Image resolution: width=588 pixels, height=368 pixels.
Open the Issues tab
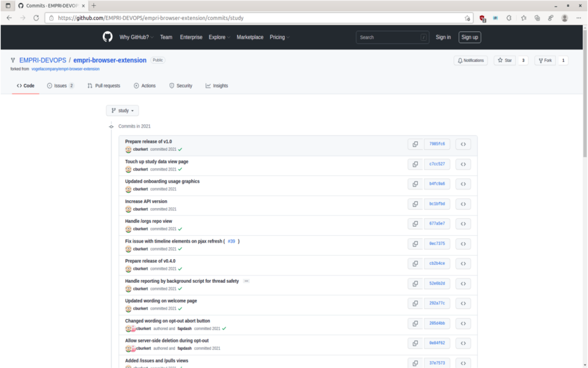61,86
